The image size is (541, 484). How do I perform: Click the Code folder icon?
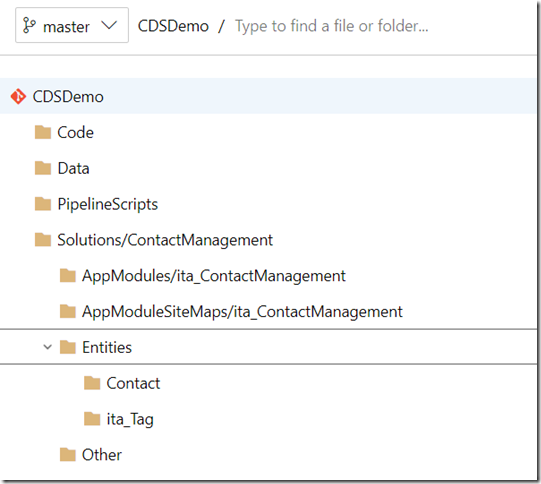pos(43,132)
